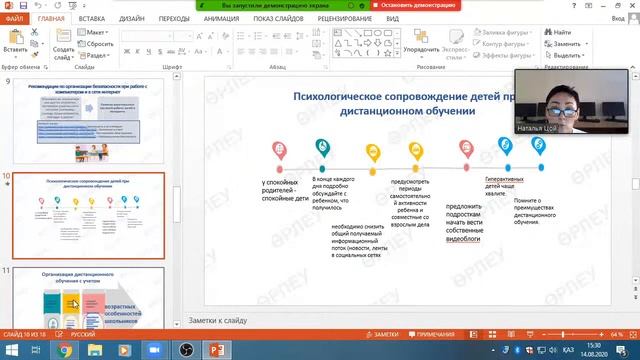Screen dimensions: 640x360
Task: Switch to slide sorter view
Action: pyautogui.click(x=492, y=335)
